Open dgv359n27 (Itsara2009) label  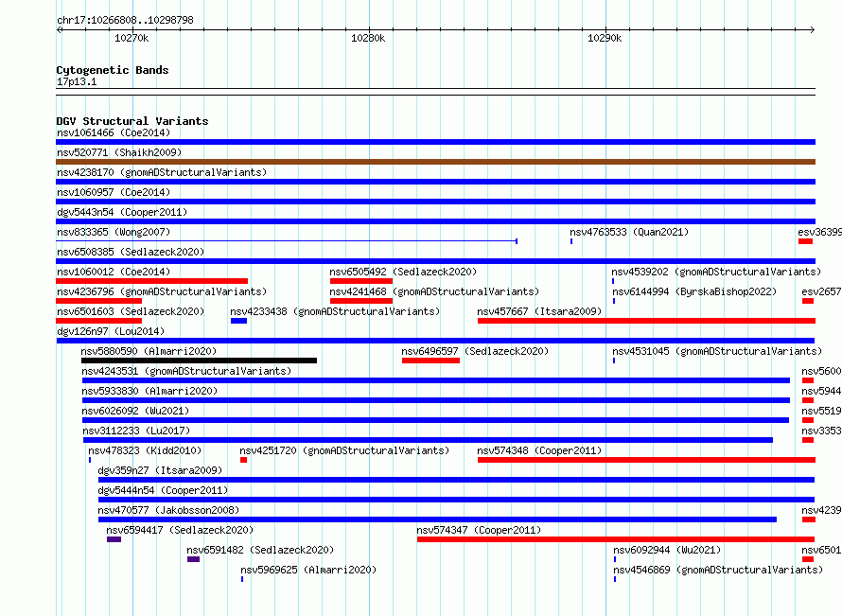click(x=160, y=470)
